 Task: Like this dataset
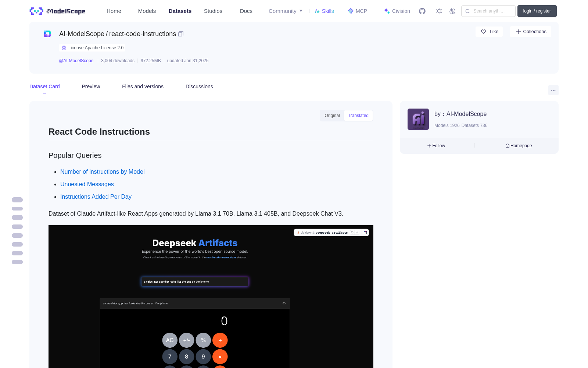[490, 32]
